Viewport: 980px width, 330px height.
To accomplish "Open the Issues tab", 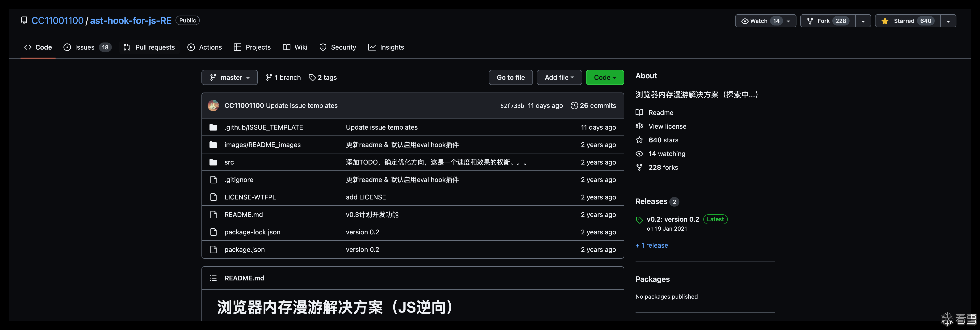I will click(87, 47).
